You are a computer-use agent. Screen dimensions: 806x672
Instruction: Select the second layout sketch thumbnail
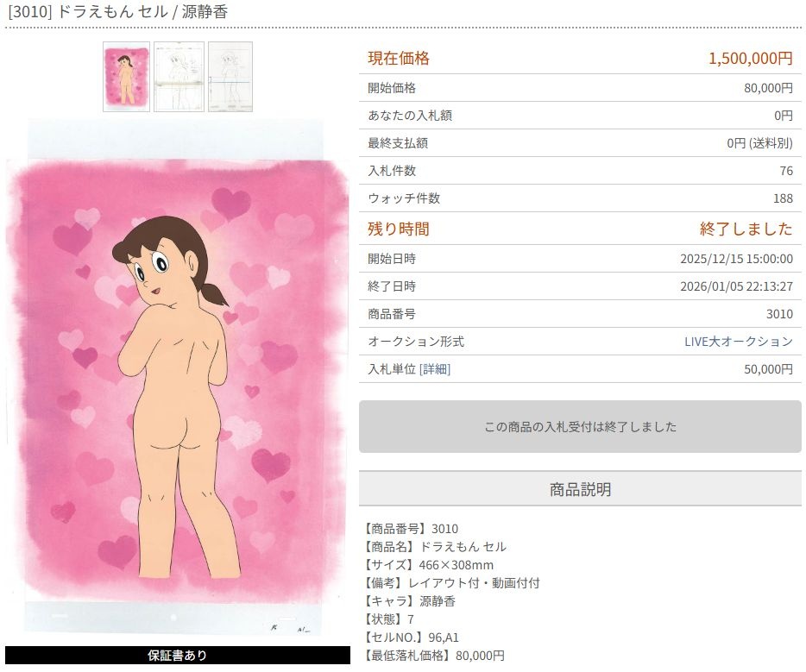pos(179,77)
